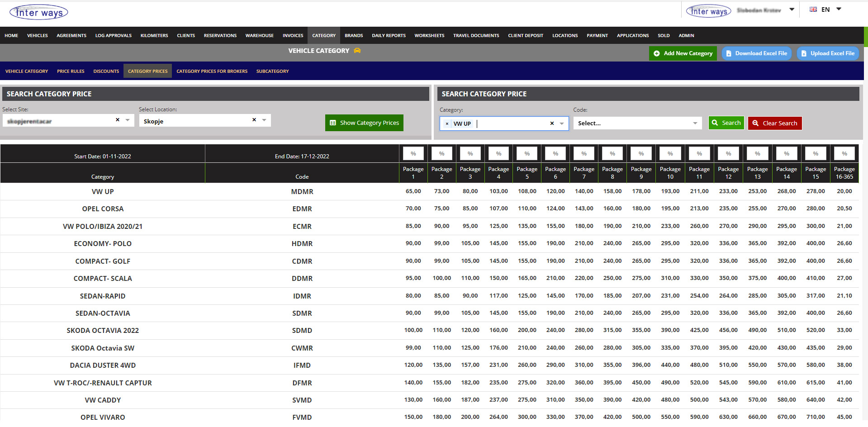Image resolution: width=868 pixels, height=427 pixels.
Task: Click the red Clear Search button
Action: 775,123
